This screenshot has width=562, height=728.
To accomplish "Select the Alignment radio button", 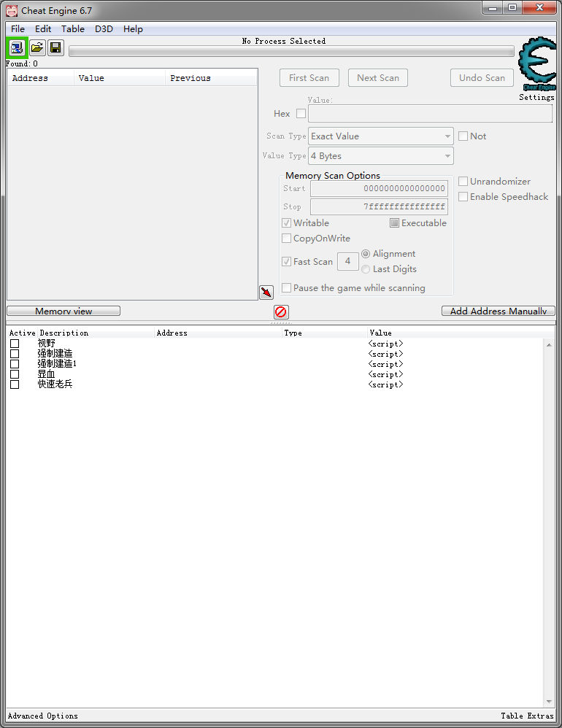I will coord(366,254).
